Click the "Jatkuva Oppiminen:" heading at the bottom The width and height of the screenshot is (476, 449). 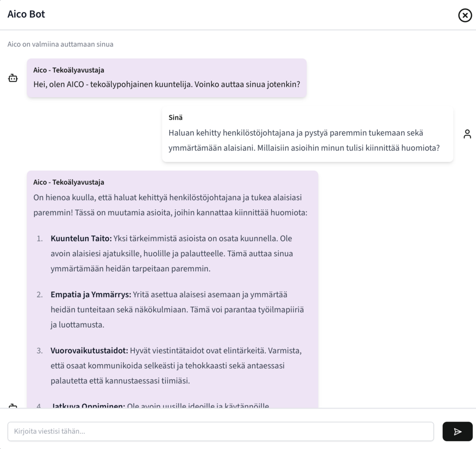pos(88,406)
